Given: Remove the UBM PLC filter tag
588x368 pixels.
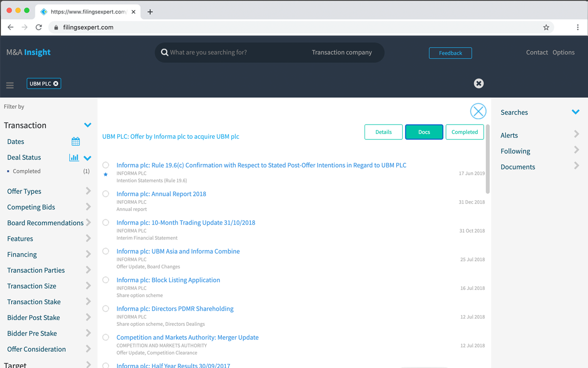Looking at the screenshot, I should point(56,83).
